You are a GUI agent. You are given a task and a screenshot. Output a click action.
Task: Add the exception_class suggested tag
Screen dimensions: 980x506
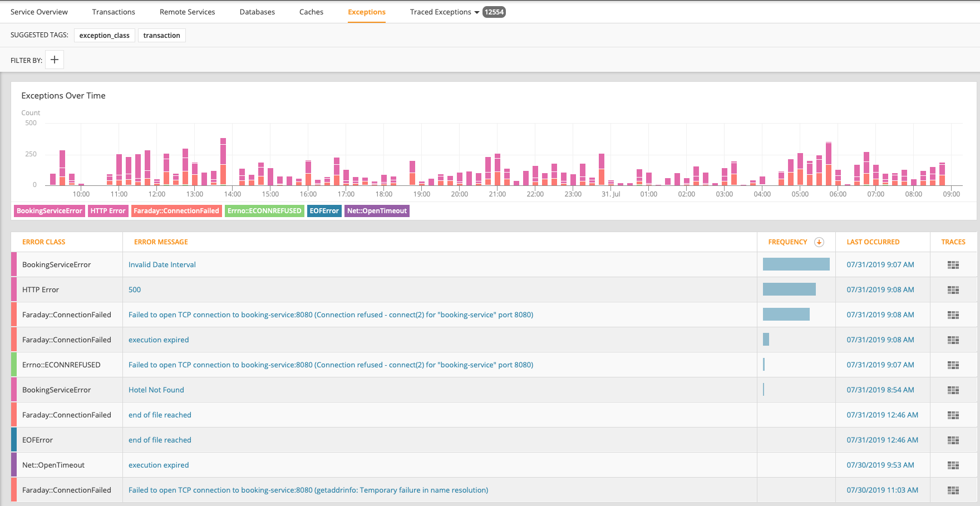pyautogui.click(x=104, y=36)
